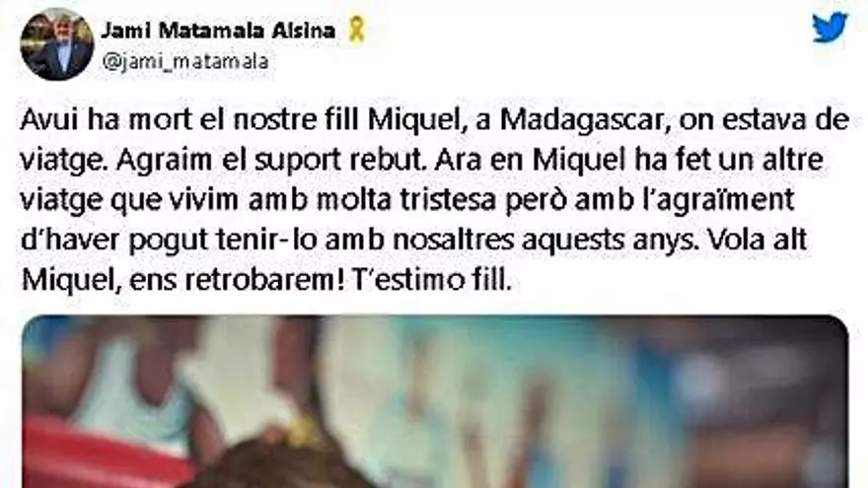Click the @jami_matamala handle
The height and width of the screenshot is (488, 868).
(185, 61)
